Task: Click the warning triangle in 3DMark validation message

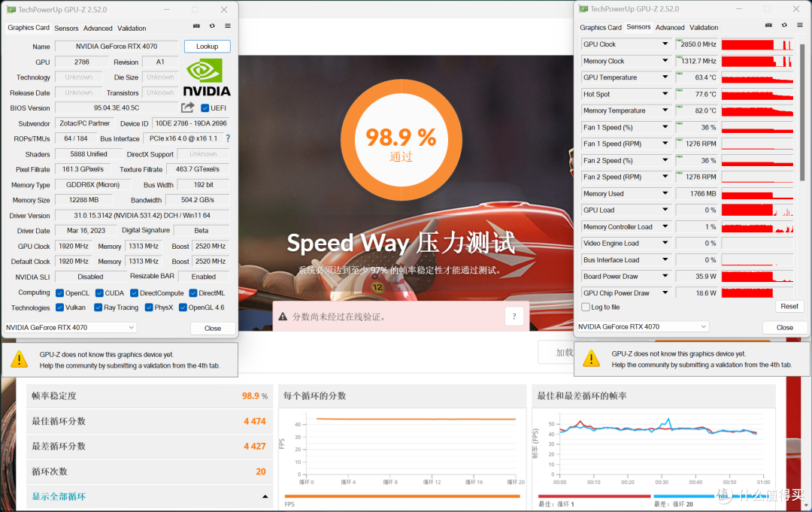Action: point(283,317)
